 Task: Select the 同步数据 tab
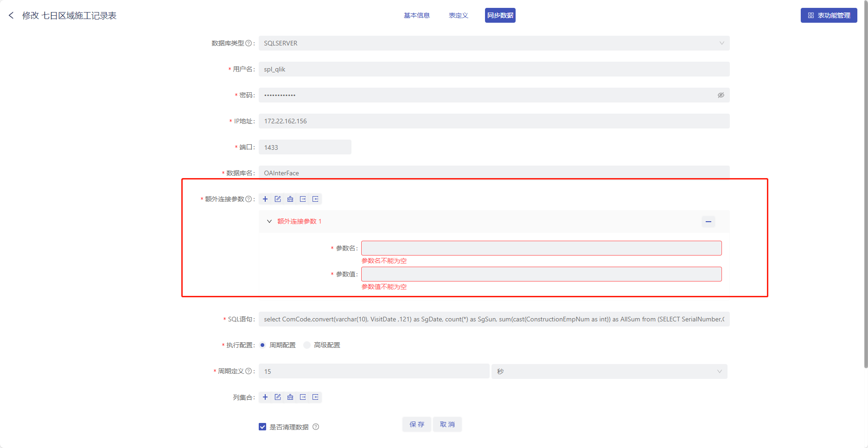coord(500,15)
